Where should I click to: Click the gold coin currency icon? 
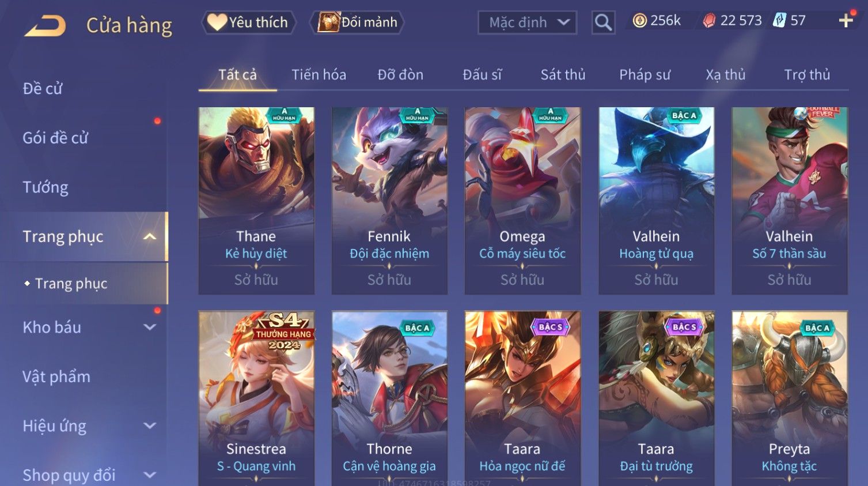[x=639, y=21]
